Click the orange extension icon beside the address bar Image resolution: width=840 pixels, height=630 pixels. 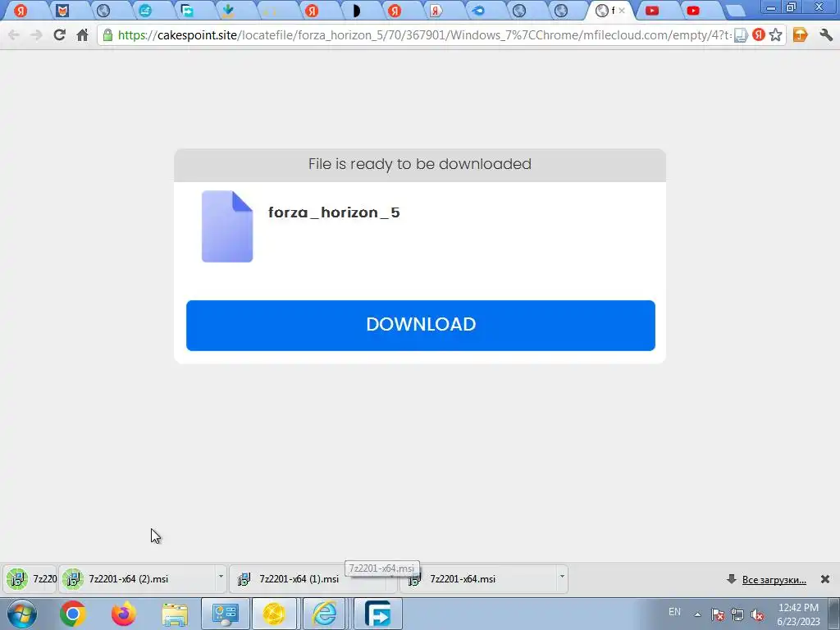[800, 34]
